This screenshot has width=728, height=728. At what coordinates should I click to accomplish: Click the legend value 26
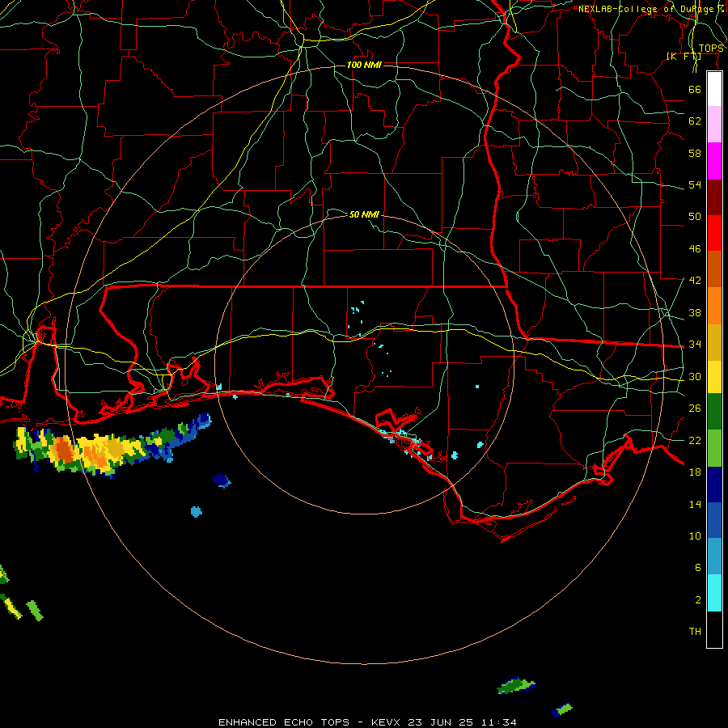[x=695, y=408]
